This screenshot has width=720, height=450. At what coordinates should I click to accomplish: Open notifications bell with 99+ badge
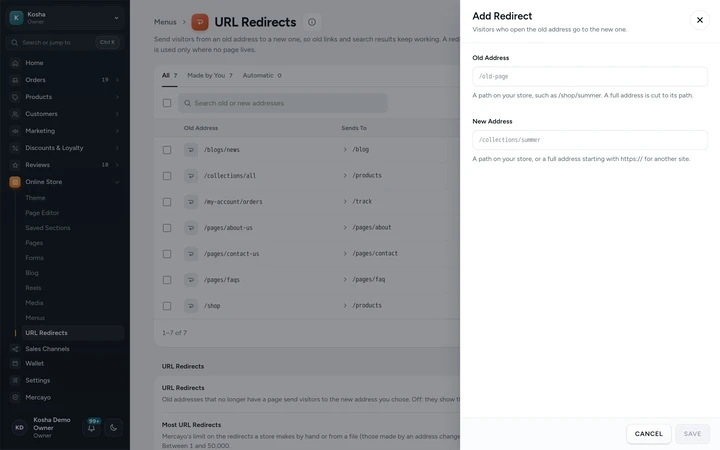(91, 428)
